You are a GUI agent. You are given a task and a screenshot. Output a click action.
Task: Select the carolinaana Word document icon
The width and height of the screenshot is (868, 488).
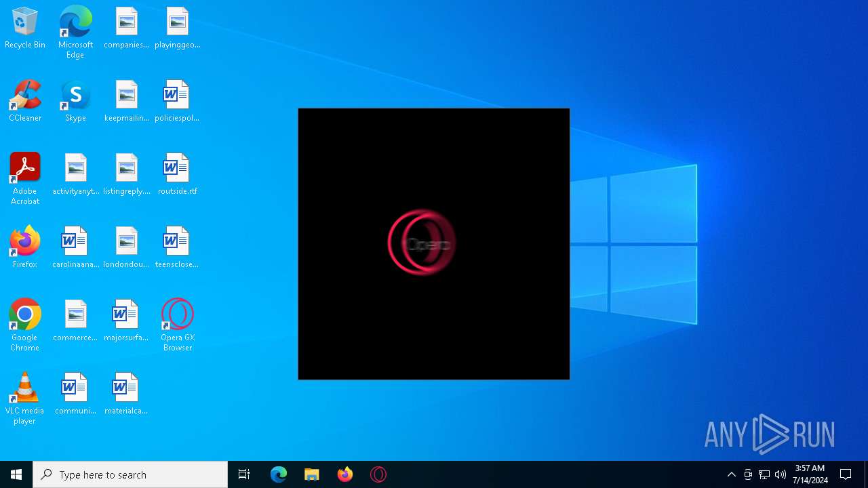coord(75,248)
